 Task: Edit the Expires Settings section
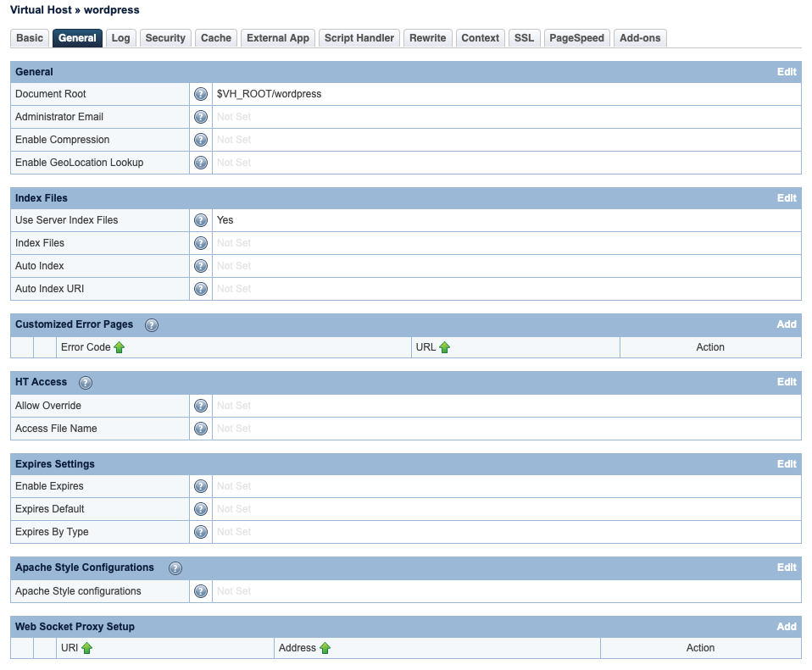tap(787, 464)
